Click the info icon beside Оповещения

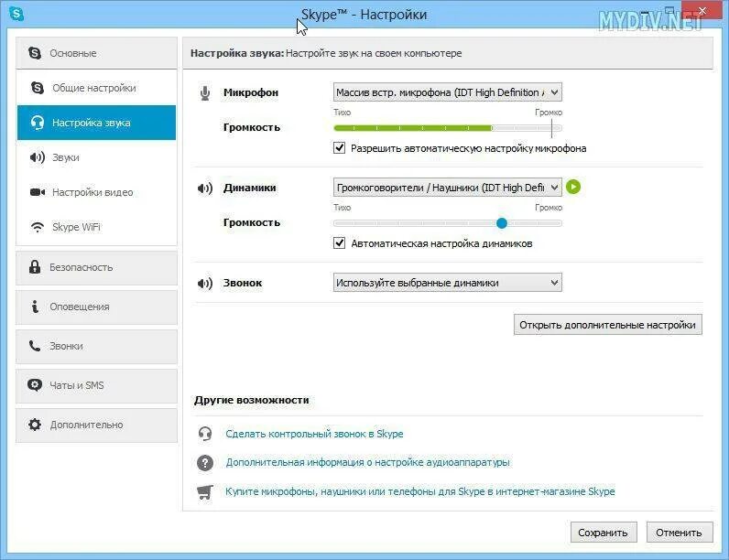(35, 307)
